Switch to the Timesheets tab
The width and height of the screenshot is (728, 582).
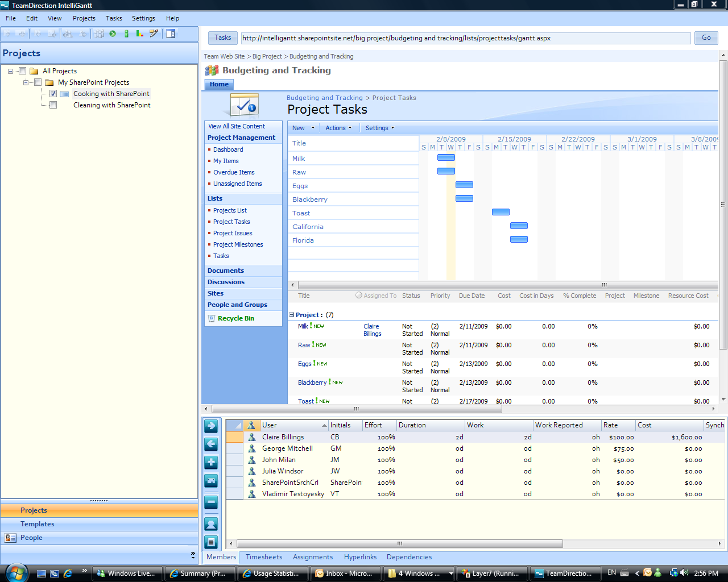click(x=264, y=557)
